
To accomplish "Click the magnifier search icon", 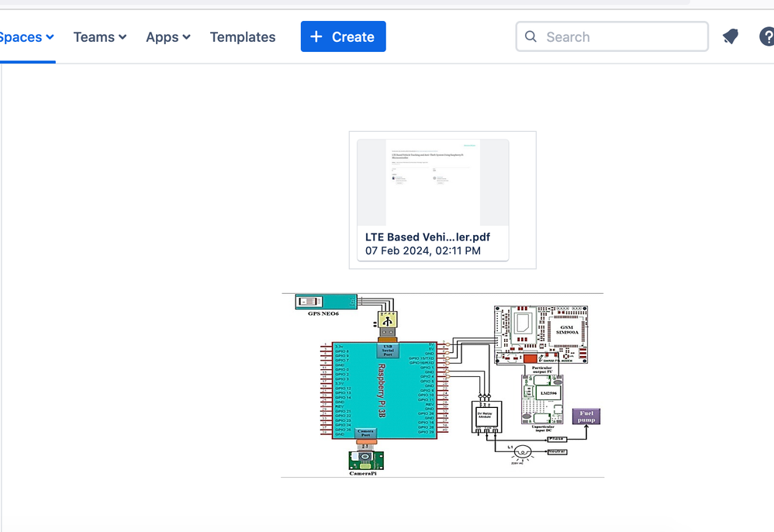I will 530,36.
